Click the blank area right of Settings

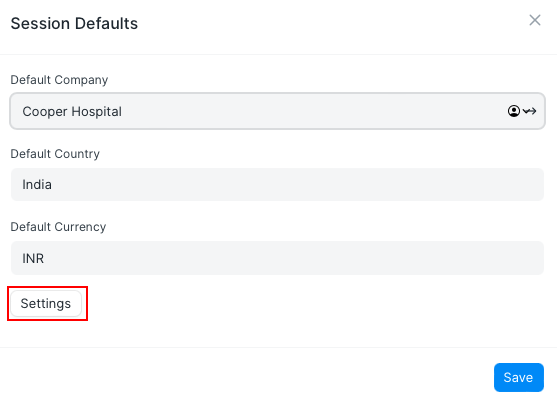coord(316,304)
